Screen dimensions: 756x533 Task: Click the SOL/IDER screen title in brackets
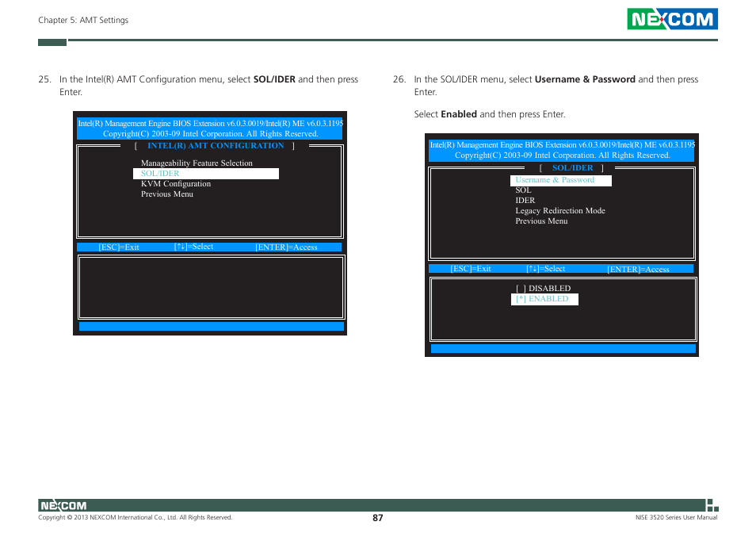coord(572,168)
